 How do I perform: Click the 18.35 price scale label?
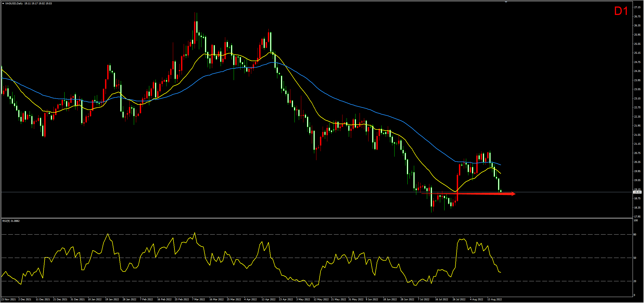[637, 208]
